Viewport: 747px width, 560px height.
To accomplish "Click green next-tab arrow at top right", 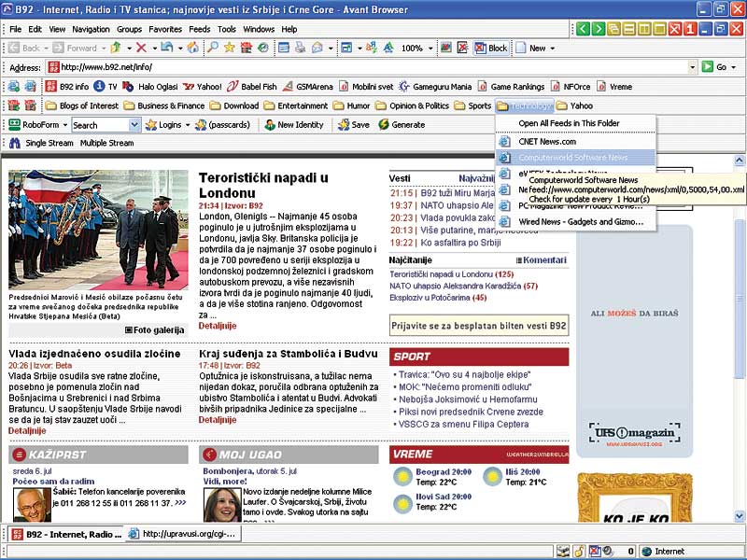I will pos(599,29).
